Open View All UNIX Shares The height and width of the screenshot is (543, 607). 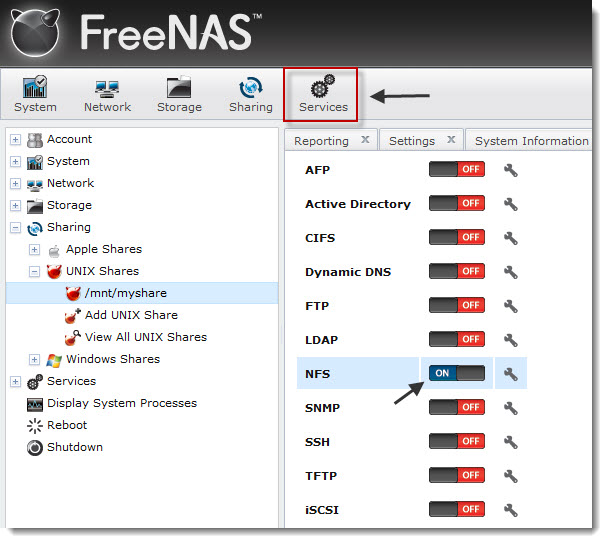(x=146, y=337)
